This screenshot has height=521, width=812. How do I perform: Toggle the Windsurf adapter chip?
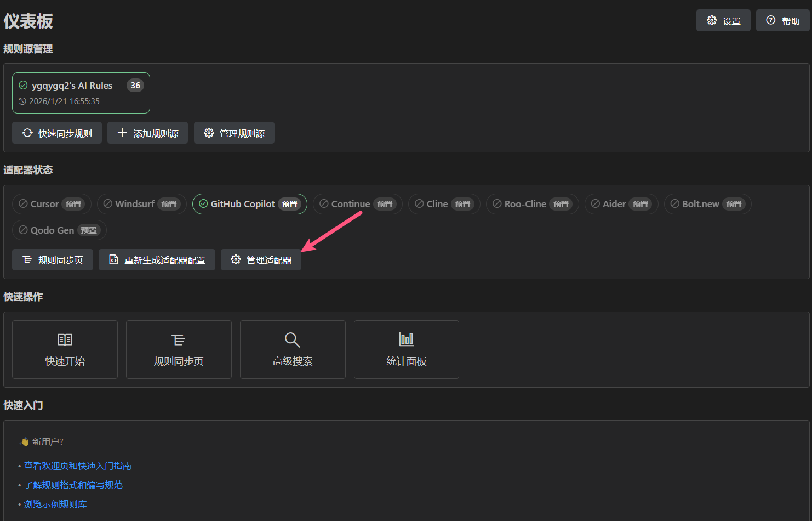coord(141,204)
